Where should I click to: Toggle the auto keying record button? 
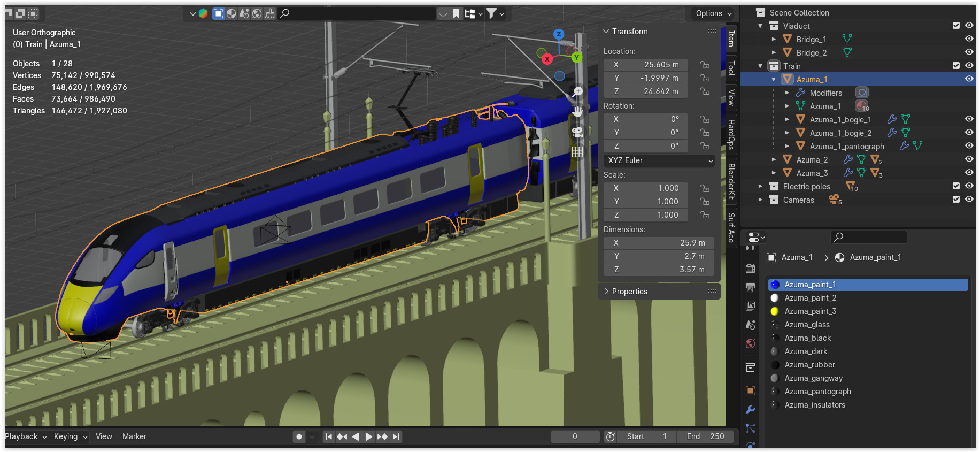(299, 437)
